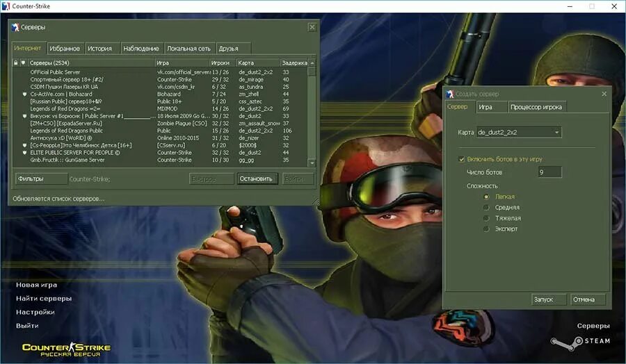Click Остановить to stop refresh
626x364 pixels.
coord(256,179)
